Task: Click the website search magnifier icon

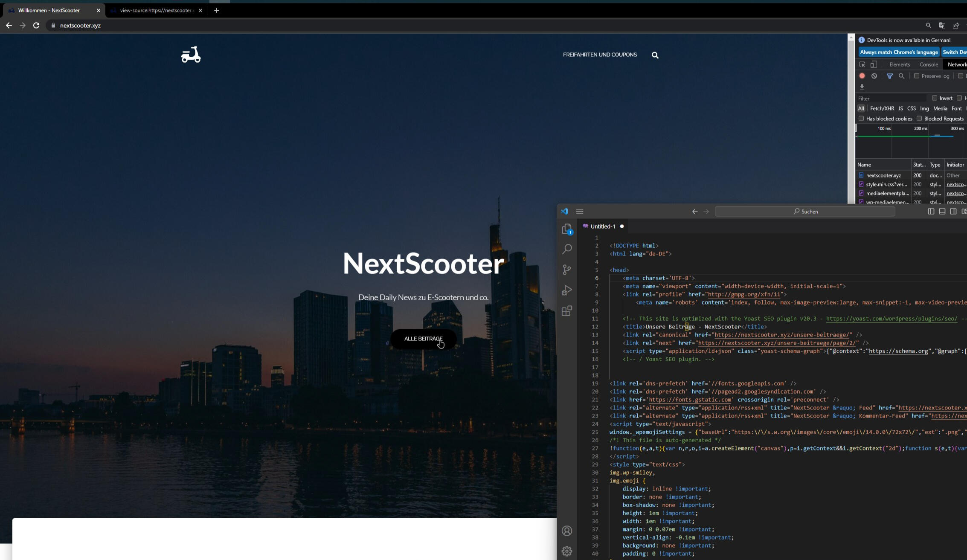Action: (655, 55)
